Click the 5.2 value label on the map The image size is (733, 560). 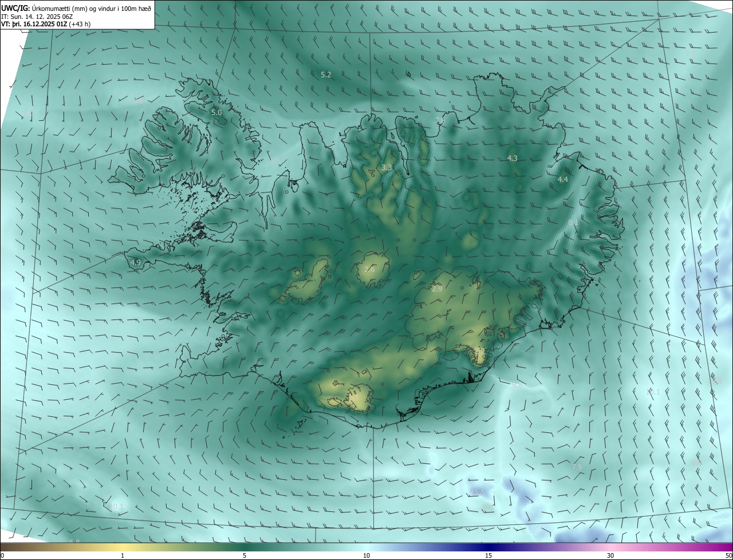pyautogui.click(x=326, y=75)
